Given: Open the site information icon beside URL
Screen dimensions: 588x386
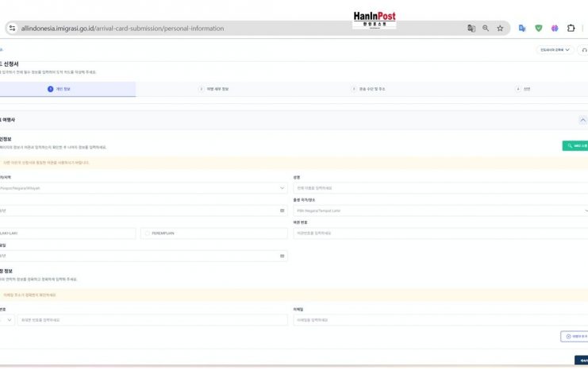Looking at the screenshot, I should pos(12,28).
